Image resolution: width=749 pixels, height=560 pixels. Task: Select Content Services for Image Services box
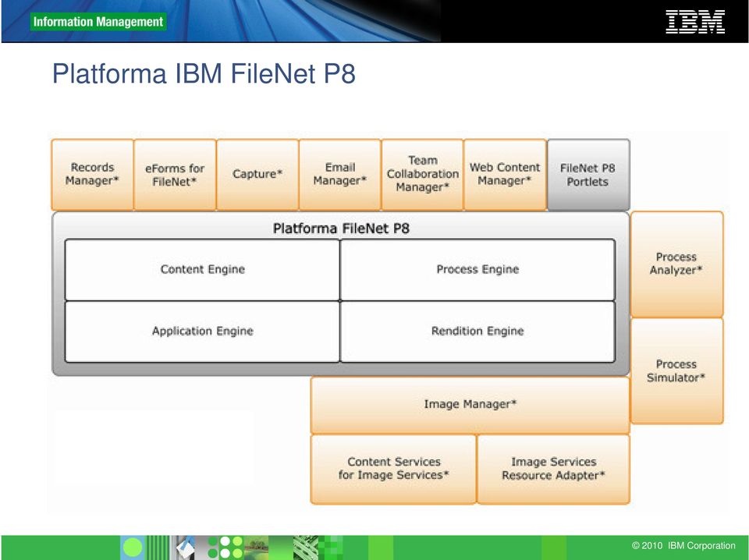(393, 469)
